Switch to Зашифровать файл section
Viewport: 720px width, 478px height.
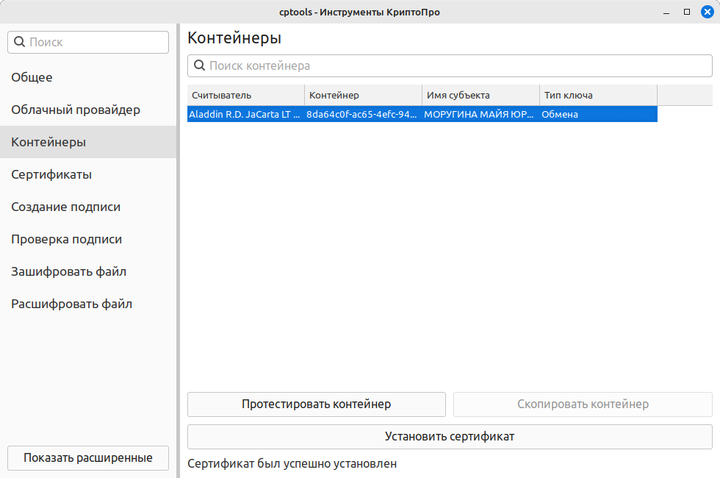(88, 271)
